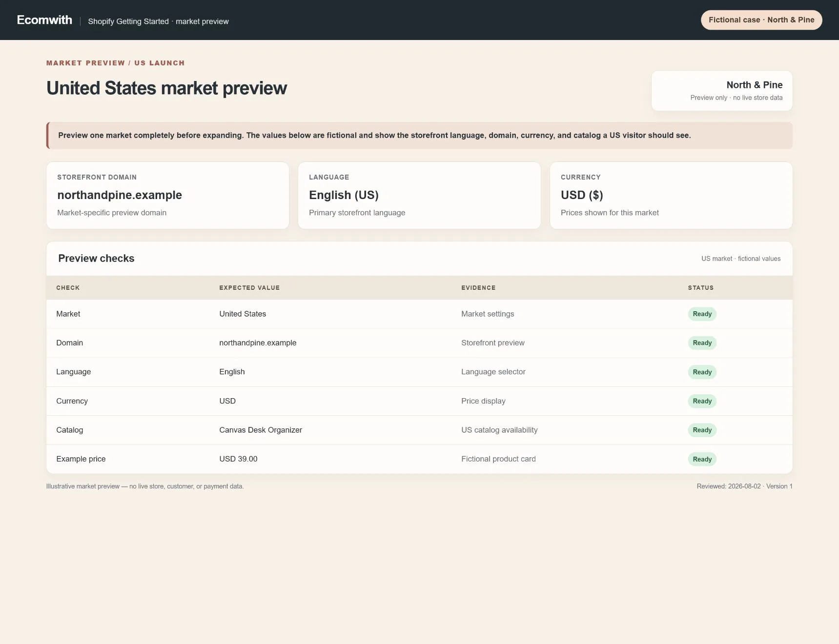Screen dimensions: 839x644
Task: Click the Ready badge in the Currency row
Action: 702,401
